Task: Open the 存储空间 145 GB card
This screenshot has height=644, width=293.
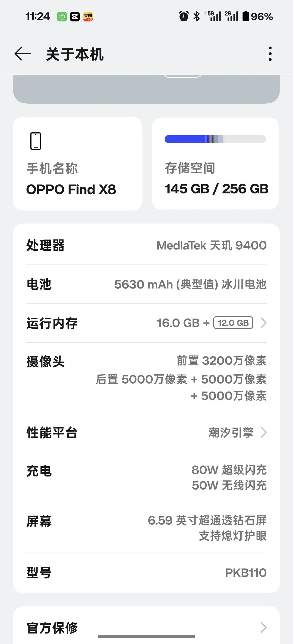Action: [x=215, y=174]
